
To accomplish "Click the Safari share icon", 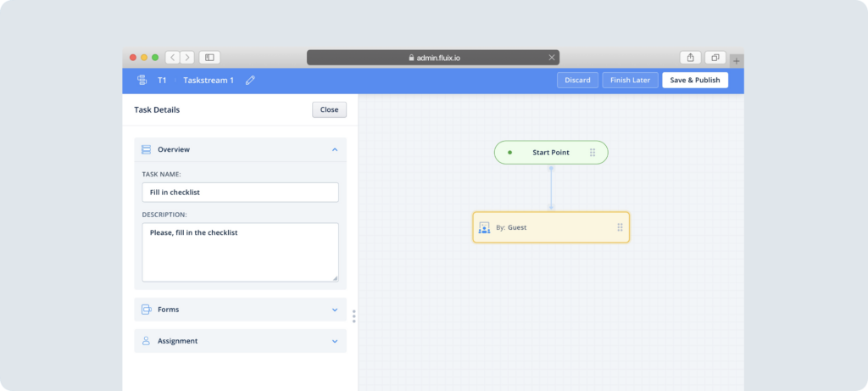I will pyautogui.click(x=690, y=58).
